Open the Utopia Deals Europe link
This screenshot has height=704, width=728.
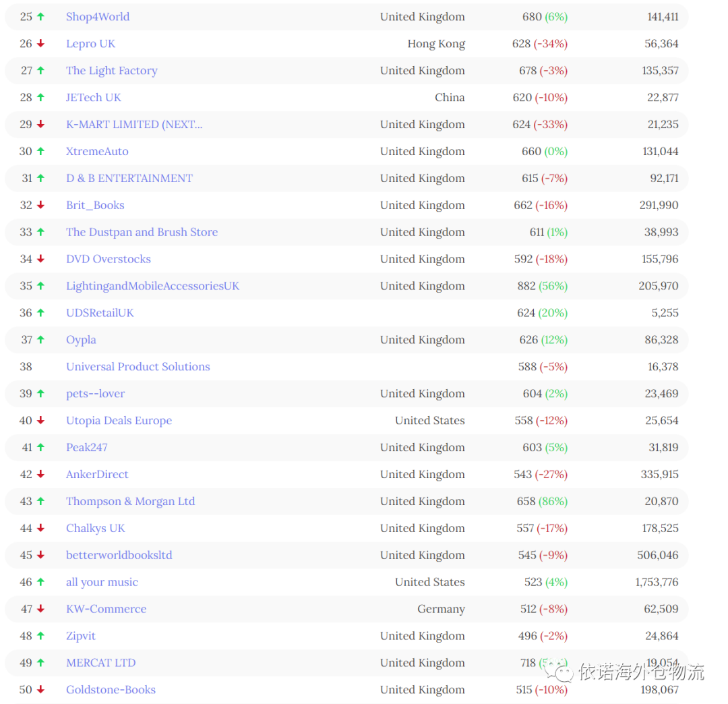[x=119, y=421]
